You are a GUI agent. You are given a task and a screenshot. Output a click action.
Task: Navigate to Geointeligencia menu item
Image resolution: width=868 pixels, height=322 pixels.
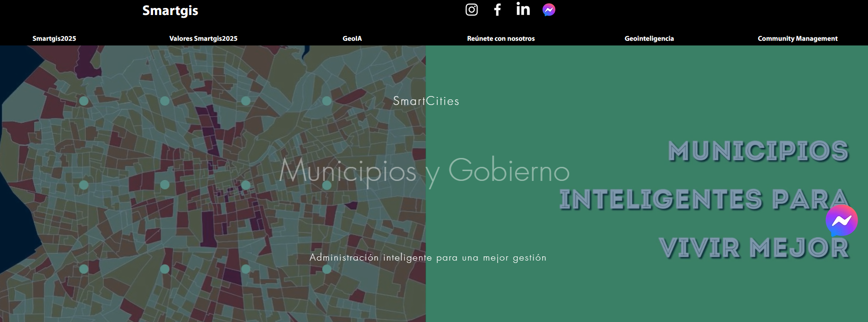tap(649, 38)
